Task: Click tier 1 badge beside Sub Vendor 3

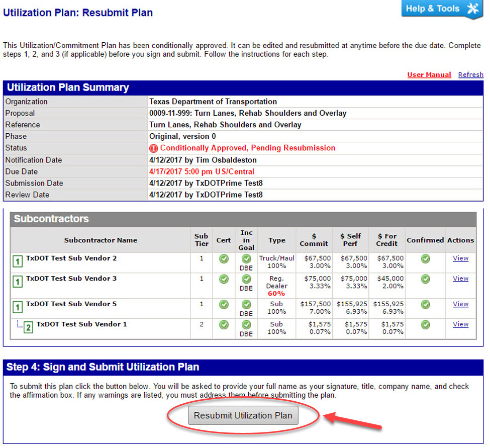Action: pyautogui.click(x=18, y=282)
